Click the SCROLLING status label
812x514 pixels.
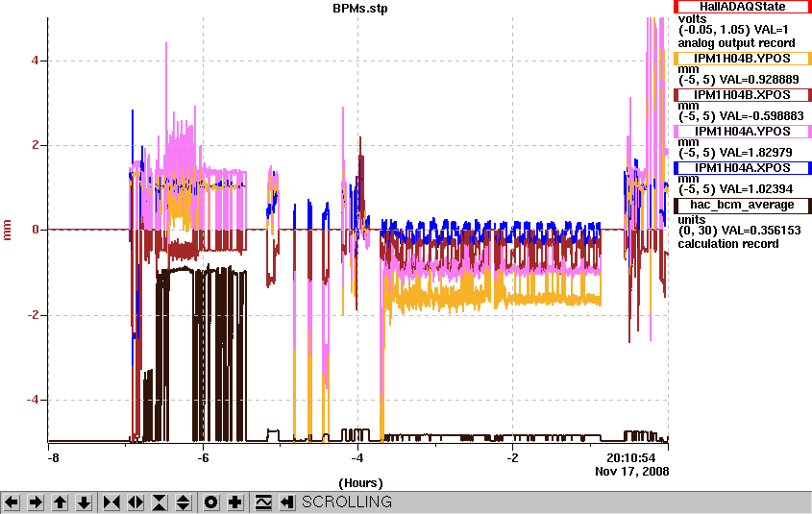pos(347,502)
